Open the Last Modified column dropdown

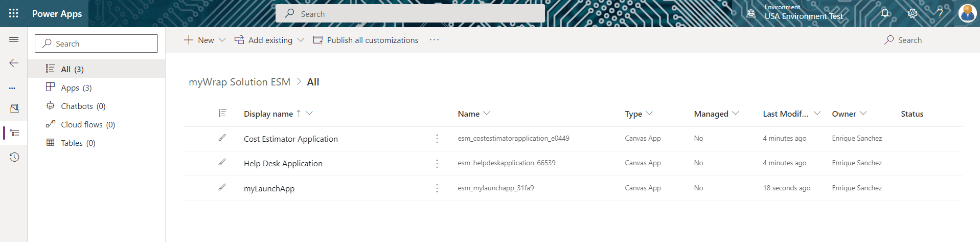(817, 114)
